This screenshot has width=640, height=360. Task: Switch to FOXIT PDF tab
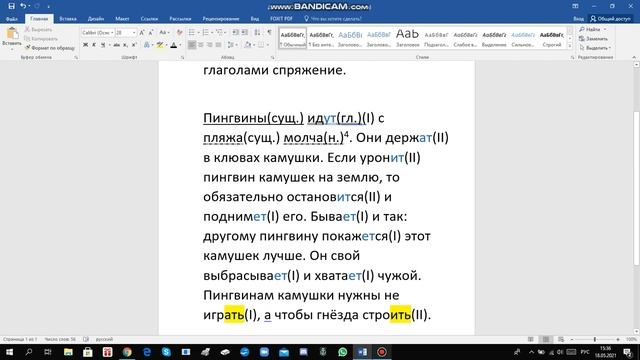(x=281, y=19)
